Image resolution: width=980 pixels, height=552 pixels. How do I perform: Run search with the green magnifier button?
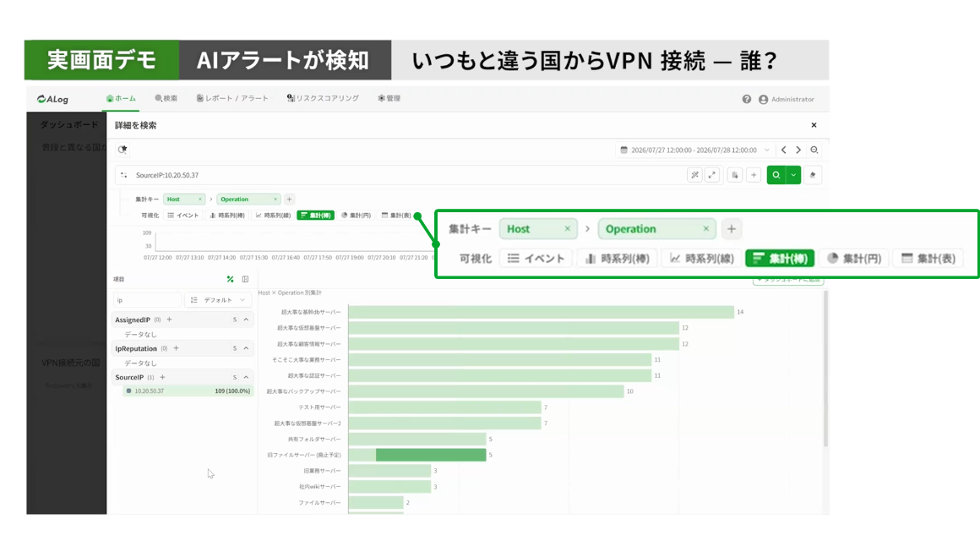tap(776, 175)
